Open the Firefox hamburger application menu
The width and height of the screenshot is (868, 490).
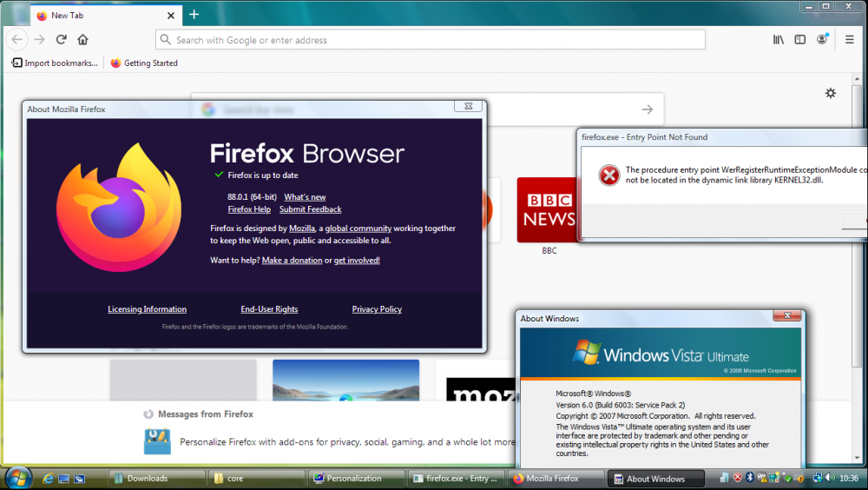(850, 40)
